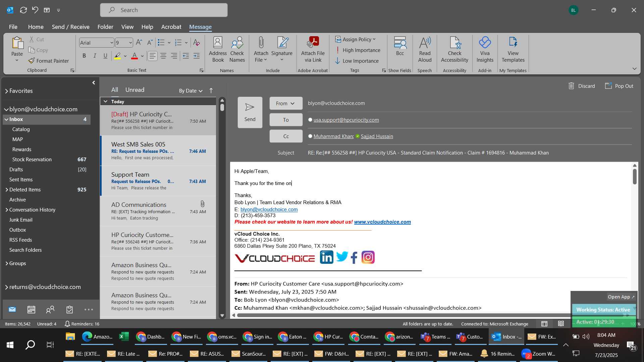This screenshot has width=644, height=362.
Task: Open People contacts view
Action: [x=50, y=309]
